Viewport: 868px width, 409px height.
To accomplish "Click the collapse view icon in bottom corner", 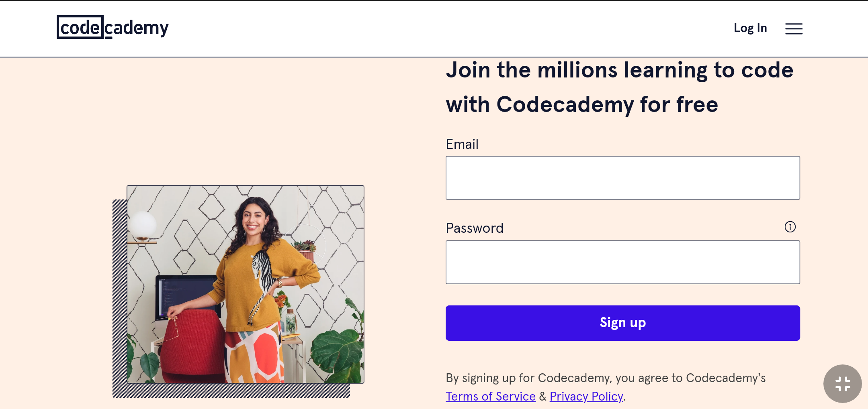I will click(x=843, y=384).
